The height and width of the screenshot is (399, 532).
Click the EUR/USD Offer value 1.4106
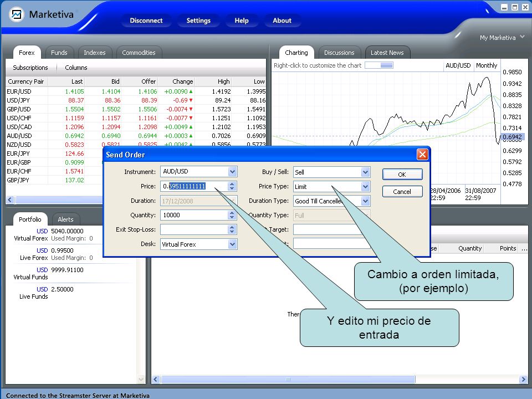pyautogui.click(x=147, y=91)
